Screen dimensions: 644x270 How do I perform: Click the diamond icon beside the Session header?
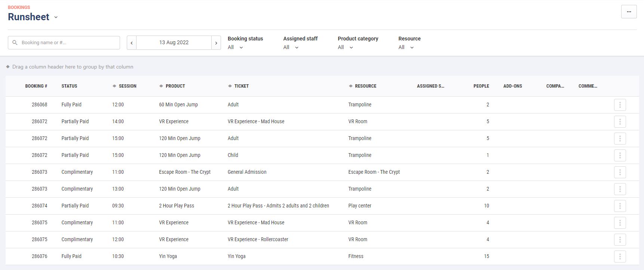coord(114,86)
